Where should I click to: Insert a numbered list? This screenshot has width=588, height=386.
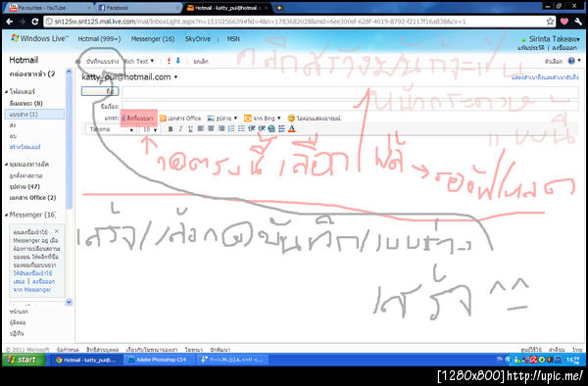point(231,129)
